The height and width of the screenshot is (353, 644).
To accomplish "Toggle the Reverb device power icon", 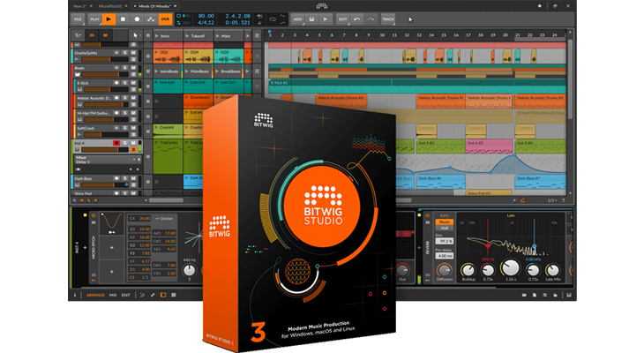I will 427,215.
